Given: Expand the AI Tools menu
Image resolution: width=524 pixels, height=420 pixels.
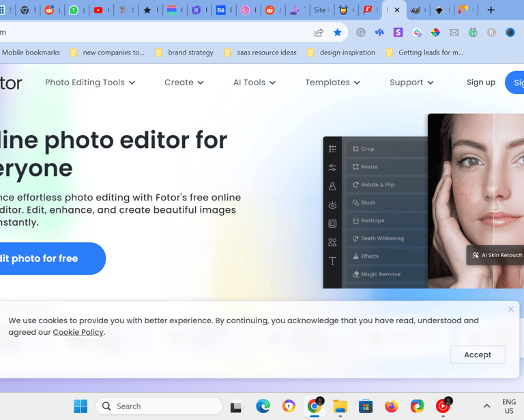Looking at the screenshot, I should coord(254,82).
